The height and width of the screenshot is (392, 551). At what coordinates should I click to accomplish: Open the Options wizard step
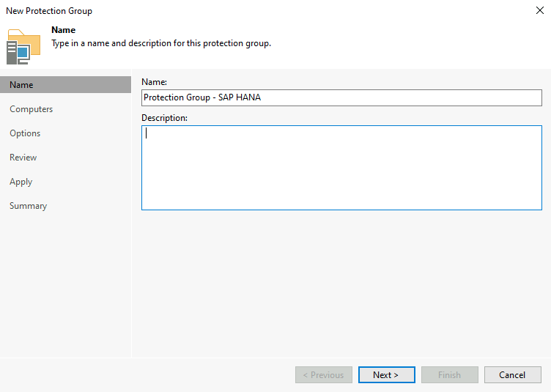[x=25, y=133]
